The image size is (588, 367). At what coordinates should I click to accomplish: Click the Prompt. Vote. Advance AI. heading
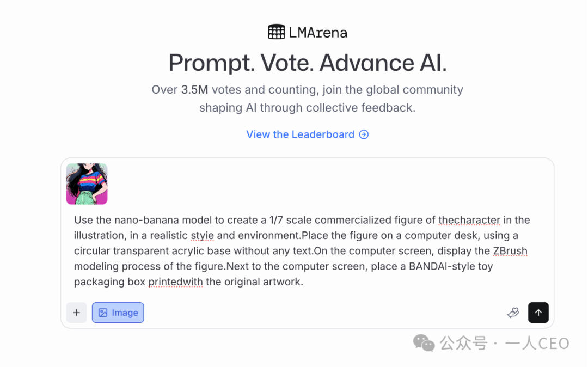click(x=308, y=62)
